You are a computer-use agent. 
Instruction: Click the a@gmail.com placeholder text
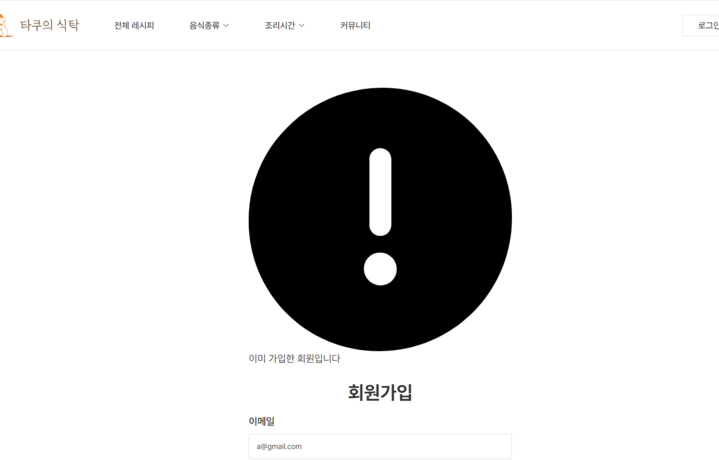coord(279,446)
